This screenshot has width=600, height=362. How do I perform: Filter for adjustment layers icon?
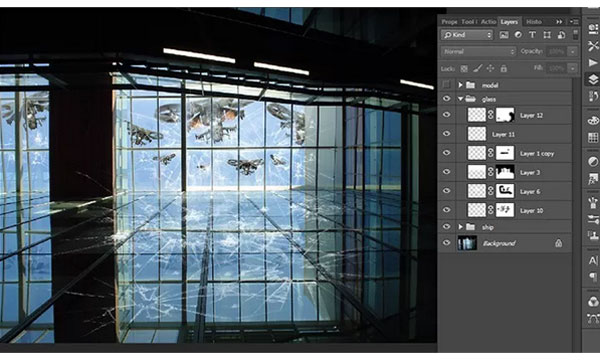518,35
